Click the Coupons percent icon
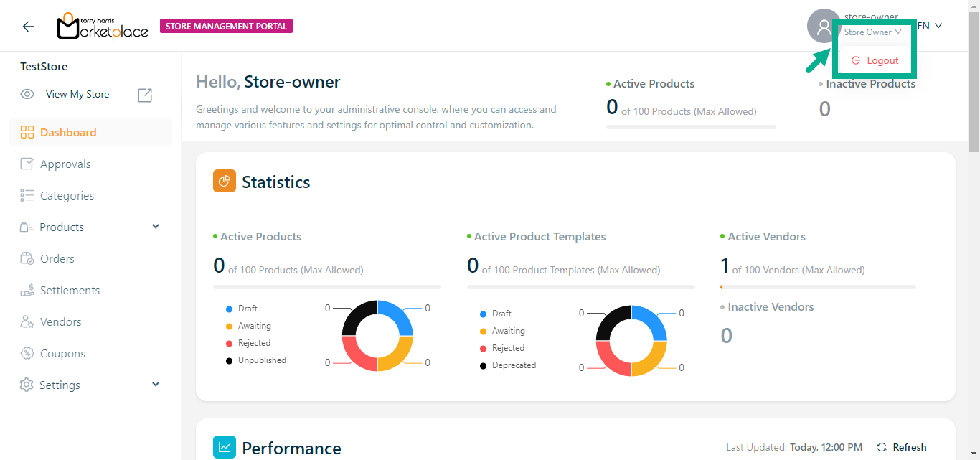 27,353
